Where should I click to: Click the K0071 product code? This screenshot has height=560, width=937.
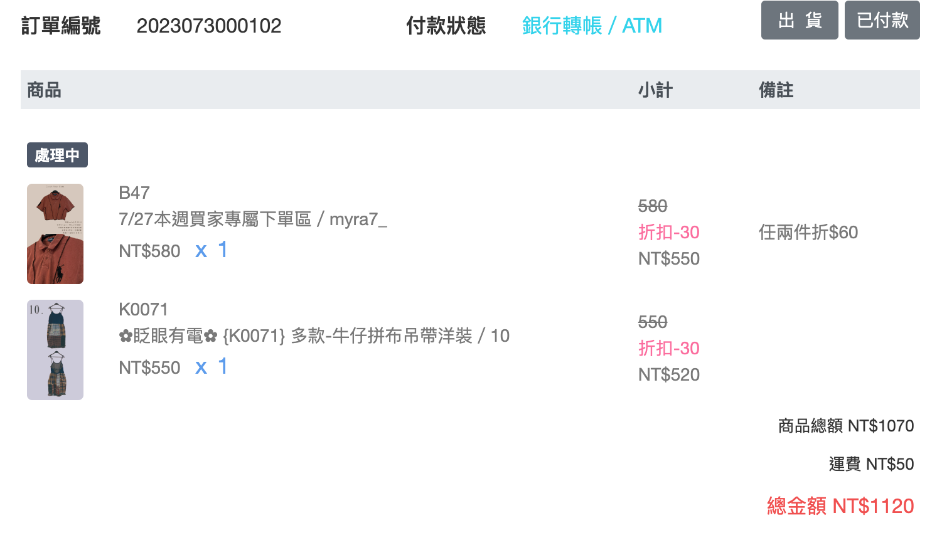click(143, 309)
